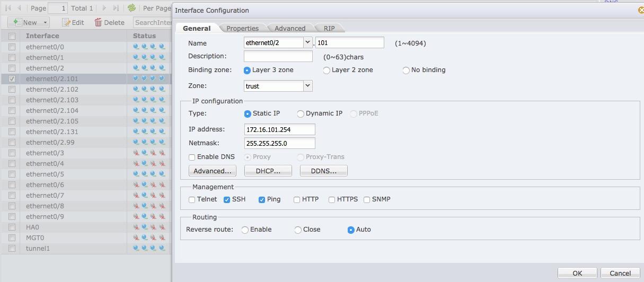
Task: Click the green refresh icon in pagination bar
Action: 131,8
